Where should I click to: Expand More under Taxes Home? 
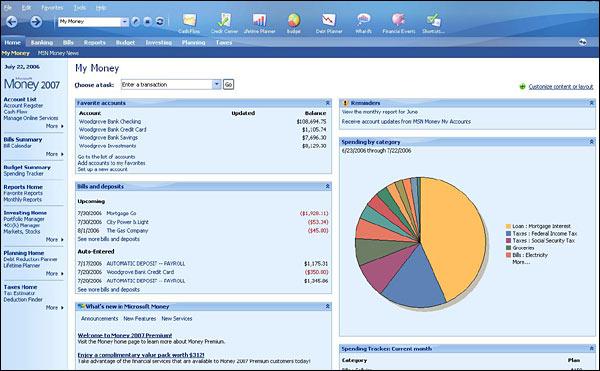[x=55, y=308]
